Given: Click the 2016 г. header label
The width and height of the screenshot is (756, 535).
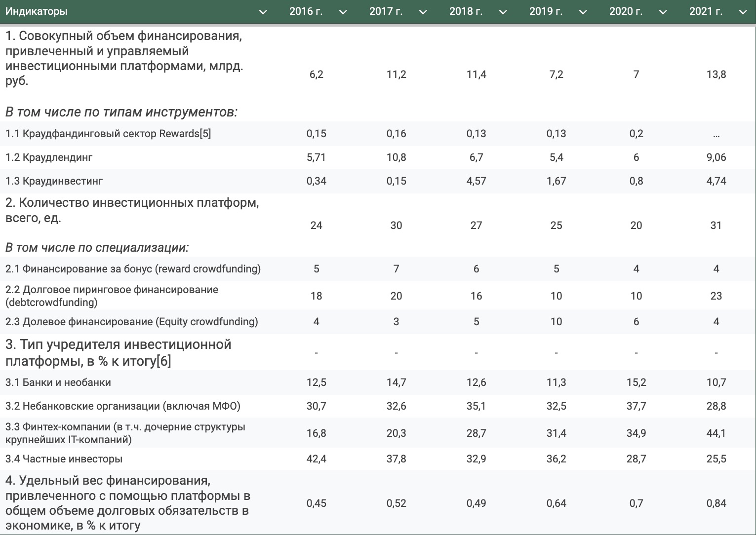Looking at the screenshot, I should click(306, 11).
